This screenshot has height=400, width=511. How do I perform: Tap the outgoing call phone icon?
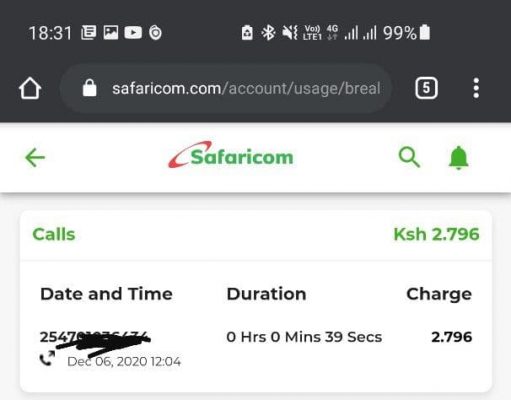point(47,358)
